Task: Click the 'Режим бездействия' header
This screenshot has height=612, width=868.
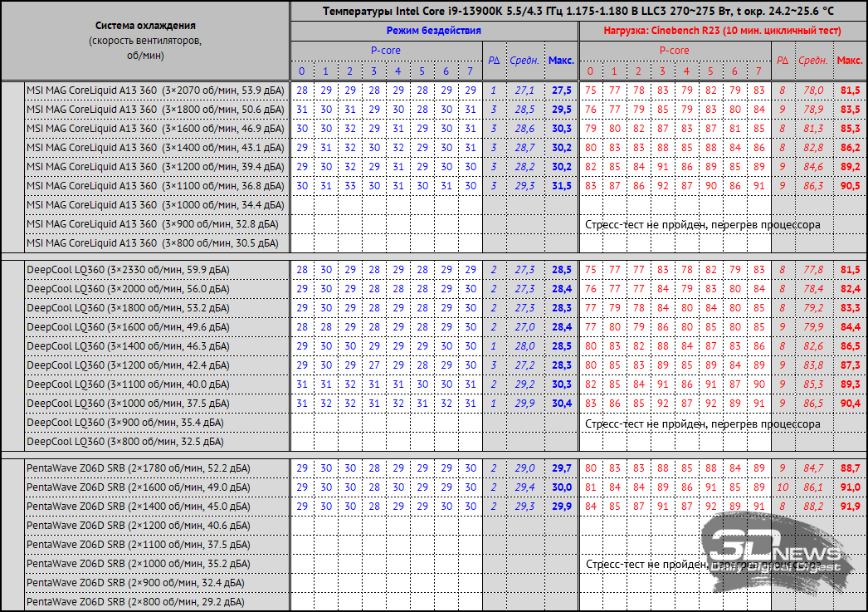Action: pyautogui.click(x=433, y=31)
